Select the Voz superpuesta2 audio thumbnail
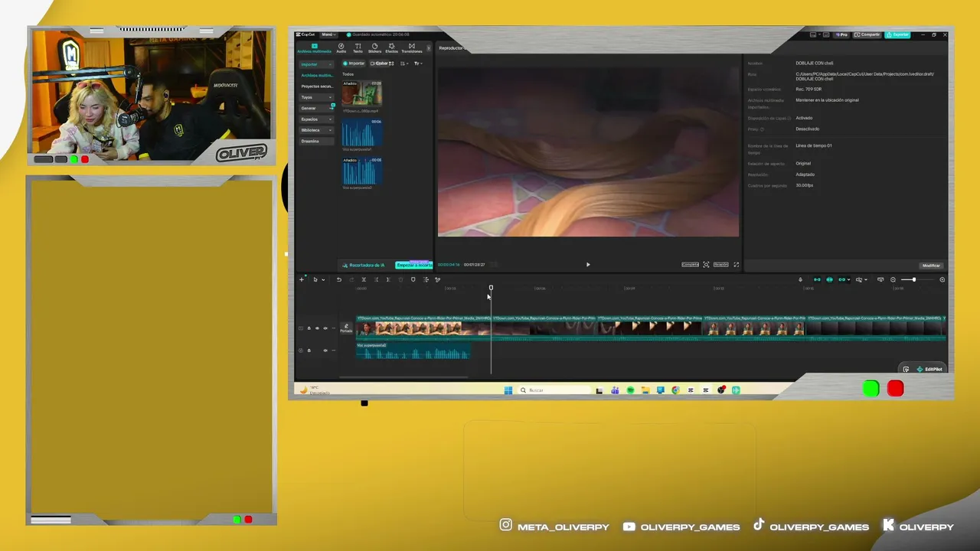 coord(361,170)
